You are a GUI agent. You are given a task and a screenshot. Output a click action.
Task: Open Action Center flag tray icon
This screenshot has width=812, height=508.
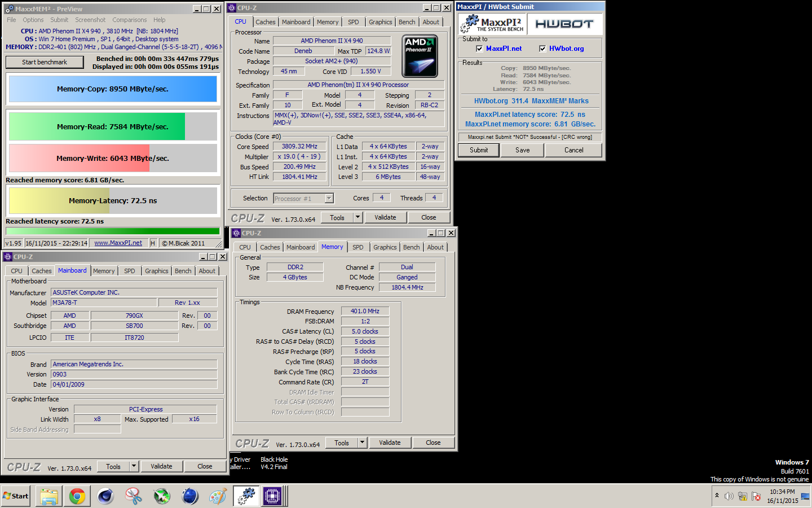click(x=756, y=496)
